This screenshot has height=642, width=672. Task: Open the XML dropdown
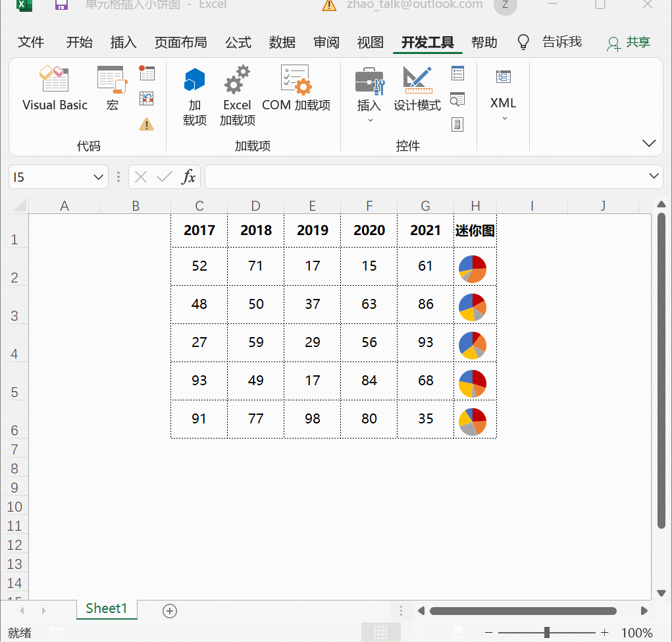pos(504,95)
